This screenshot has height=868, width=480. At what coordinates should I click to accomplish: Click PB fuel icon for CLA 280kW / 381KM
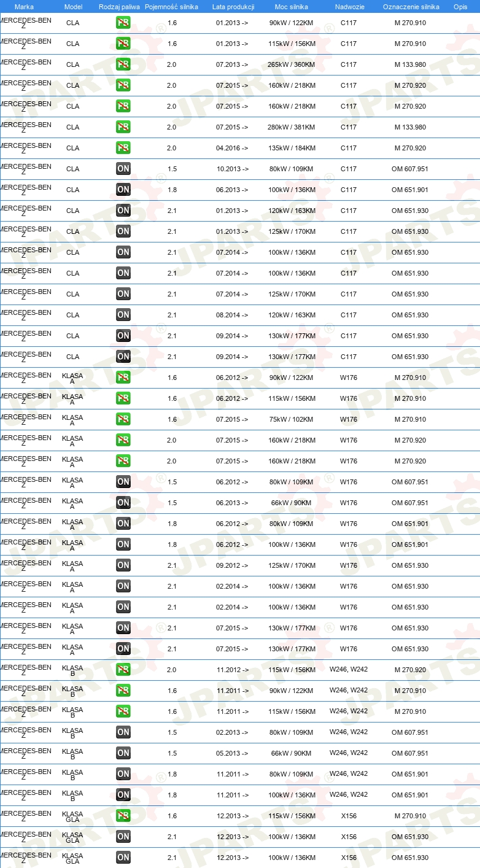pos(123,127)
